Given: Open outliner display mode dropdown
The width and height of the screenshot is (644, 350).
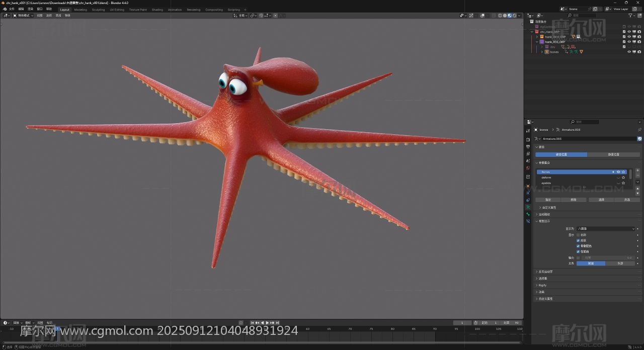Looking at the screenshot, I should [539, 16].
